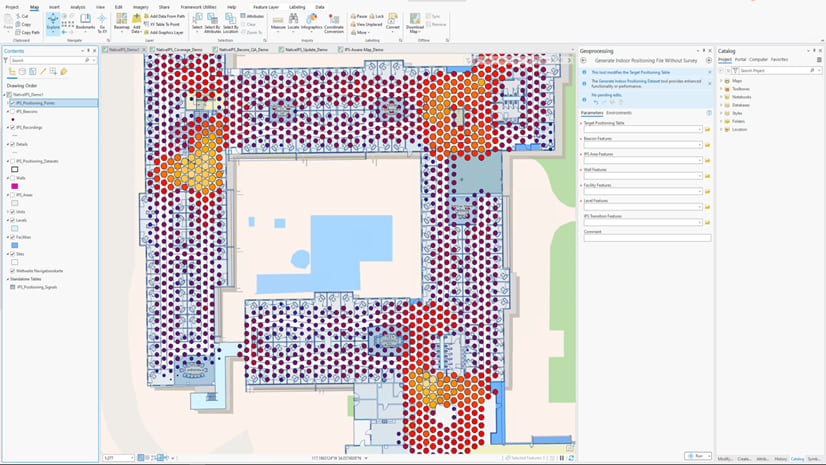826x465 pixels.
Task: Switch to the Analysis ribbon tab
Action: (77, 7)
